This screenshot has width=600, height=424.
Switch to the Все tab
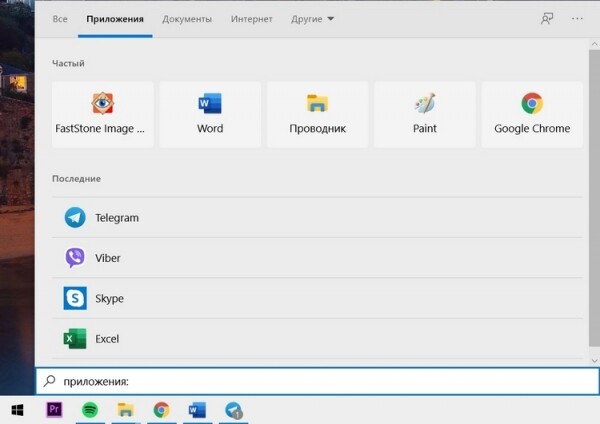60,19
